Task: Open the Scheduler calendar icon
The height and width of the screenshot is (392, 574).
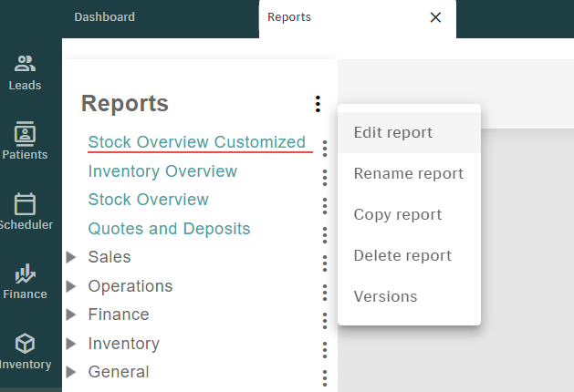Action: tap(26, 203)
